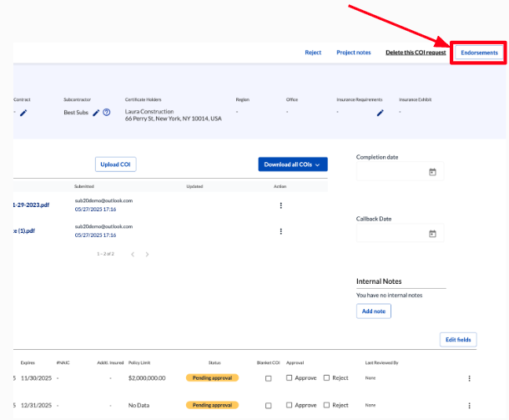Open Completion date calendar picker
The width and height of the screenshot is (509, 420).
click(432, 172)
